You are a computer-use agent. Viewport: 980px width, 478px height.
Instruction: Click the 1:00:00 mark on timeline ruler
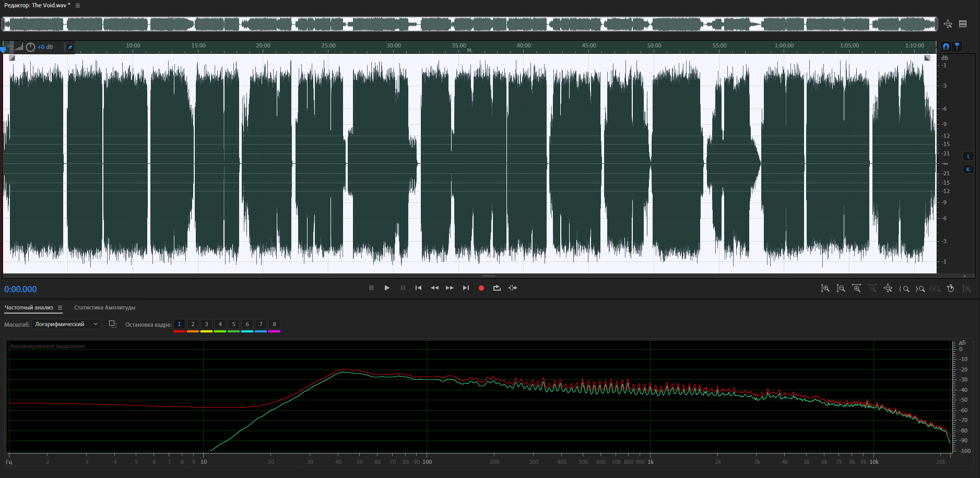[x=784, y=45]
